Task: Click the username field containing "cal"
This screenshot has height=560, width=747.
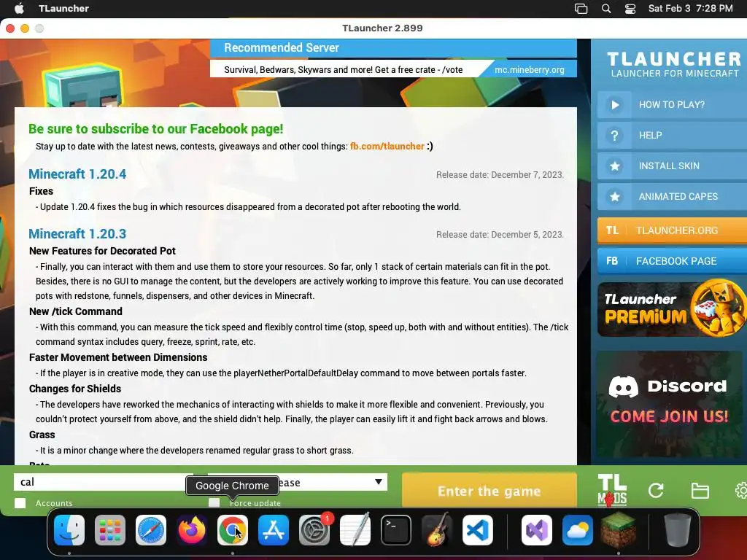Action: 104,482
